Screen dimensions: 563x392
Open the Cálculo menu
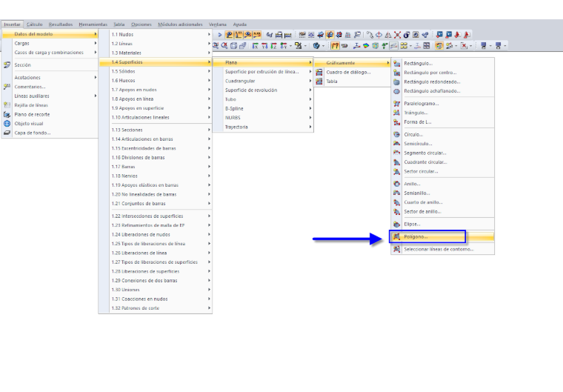(x=35, y=24)
